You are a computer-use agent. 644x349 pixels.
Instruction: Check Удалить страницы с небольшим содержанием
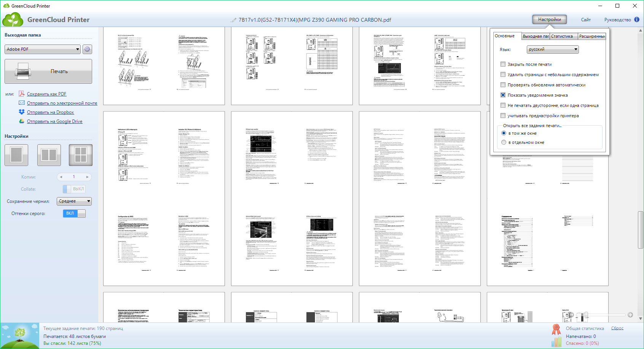(x=503, y=75)
